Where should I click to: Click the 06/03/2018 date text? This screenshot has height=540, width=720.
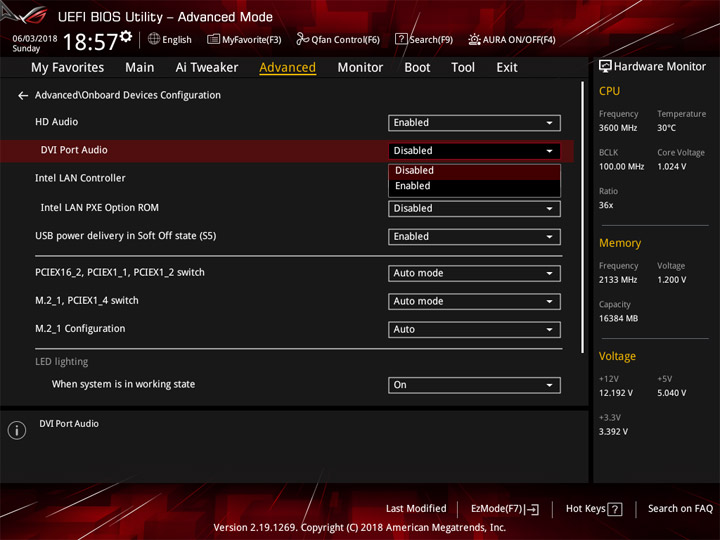point(35,39)
